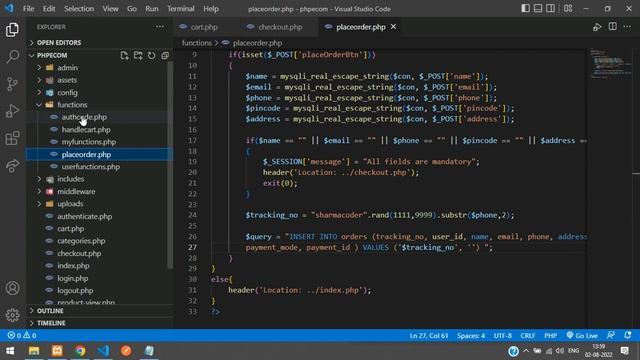
Task: Customize layout icon in title bar
Action: (x=568, y=9)
